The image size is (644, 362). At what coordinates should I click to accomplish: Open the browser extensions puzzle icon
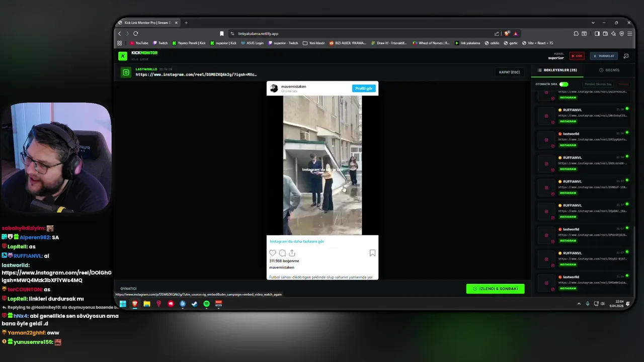(576, 34)
